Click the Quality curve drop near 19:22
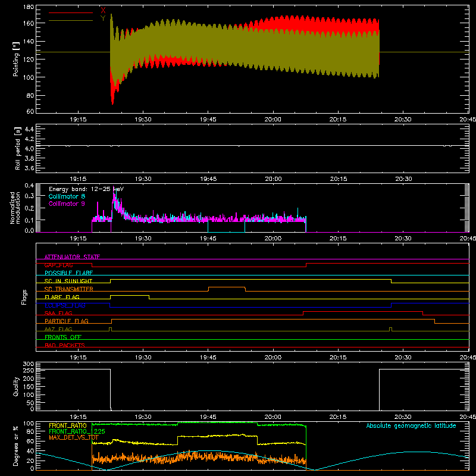 (x=111, y=390)
